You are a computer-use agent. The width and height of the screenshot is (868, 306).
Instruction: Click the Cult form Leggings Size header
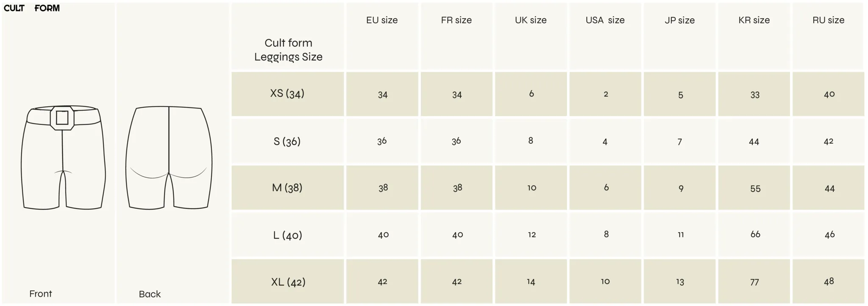coord(288,50)
